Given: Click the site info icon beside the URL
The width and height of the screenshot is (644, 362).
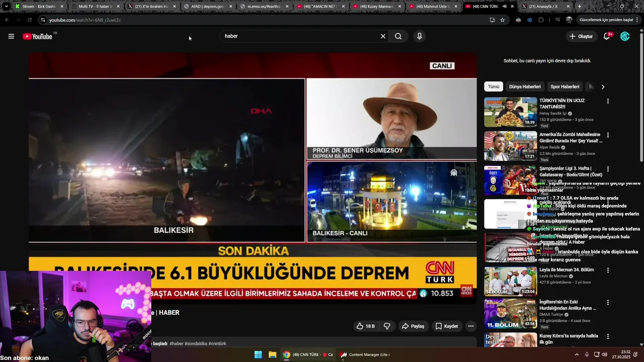Looking at the screenshot, I should coord(43,20).
